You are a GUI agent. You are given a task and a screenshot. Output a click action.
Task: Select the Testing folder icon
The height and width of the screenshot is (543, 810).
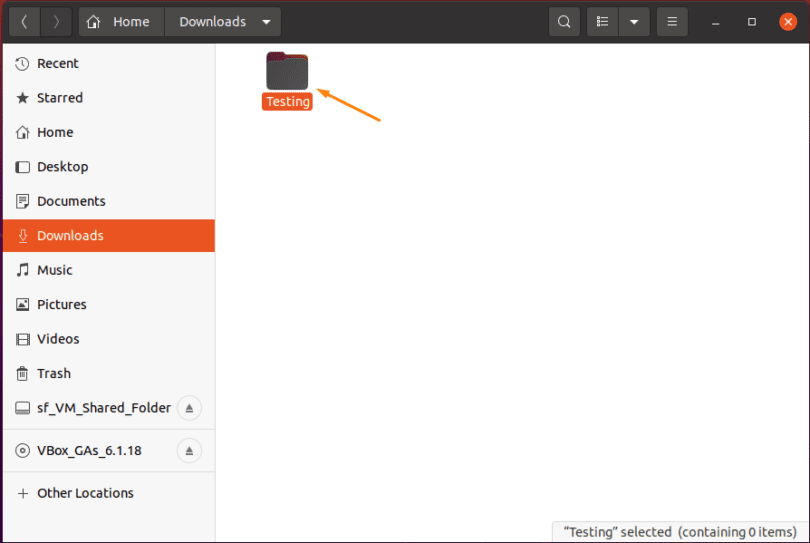pyautogui.click(x=287, y=71)
